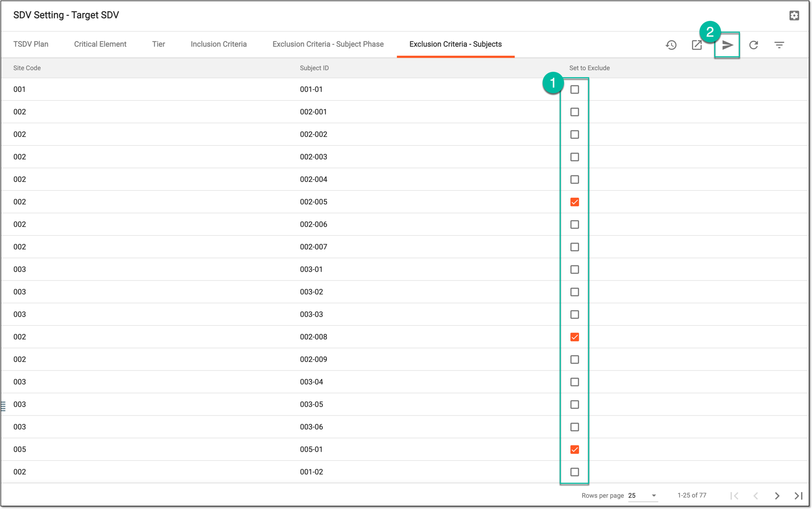Check exclude box for subject 003-06
Screen dimensions: 812x509
[x=575, y=427]
